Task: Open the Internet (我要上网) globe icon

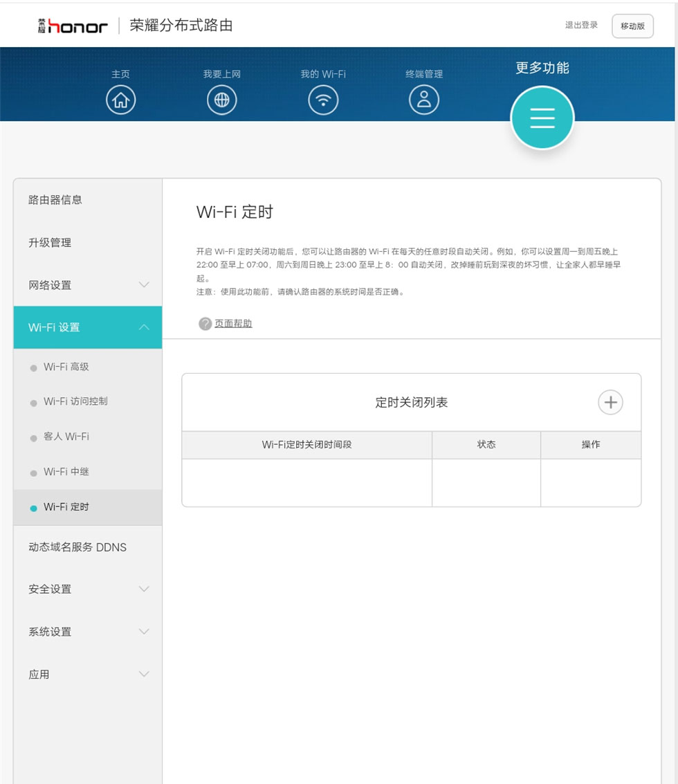Action: [222, 100]
